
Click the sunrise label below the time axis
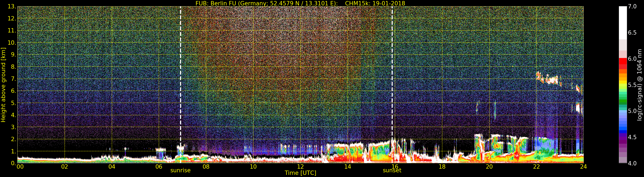pyautogui.click(x=180, y=171)
